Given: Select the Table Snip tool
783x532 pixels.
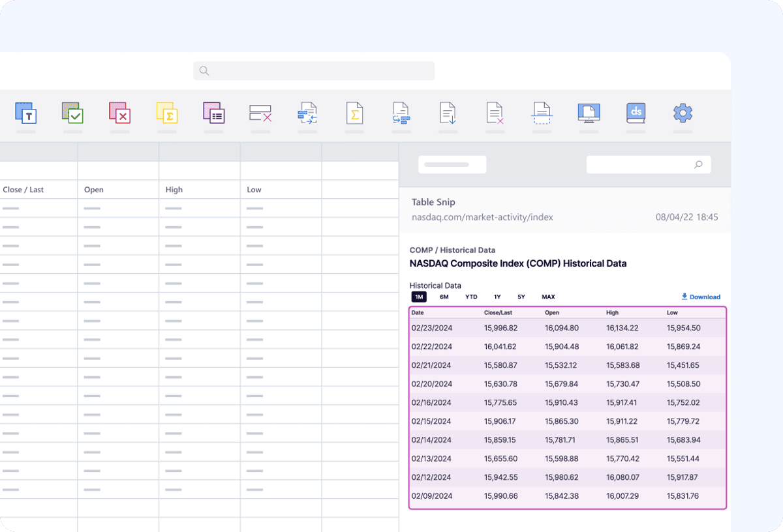Looking at the screenshot, I should coord(213,114).
